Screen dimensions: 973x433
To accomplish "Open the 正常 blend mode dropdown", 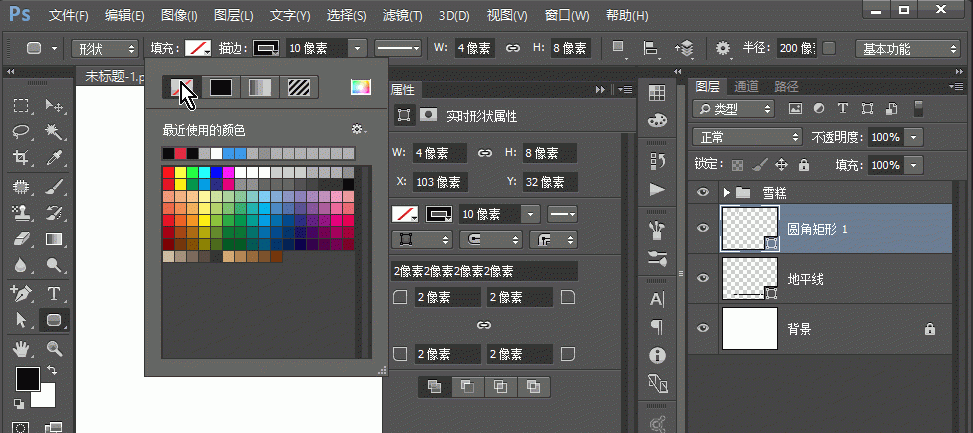I will pos(747,136).
